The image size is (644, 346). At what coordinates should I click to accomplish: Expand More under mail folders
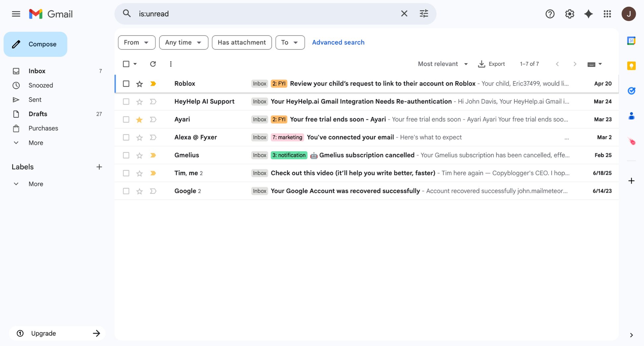pyautogui.click(x=36, y=143)
